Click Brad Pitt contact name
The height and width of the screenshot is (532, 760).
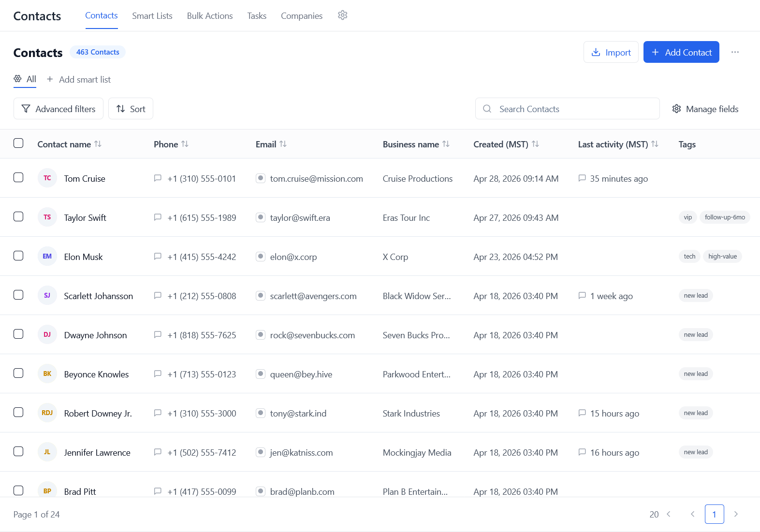coord(80,492)
